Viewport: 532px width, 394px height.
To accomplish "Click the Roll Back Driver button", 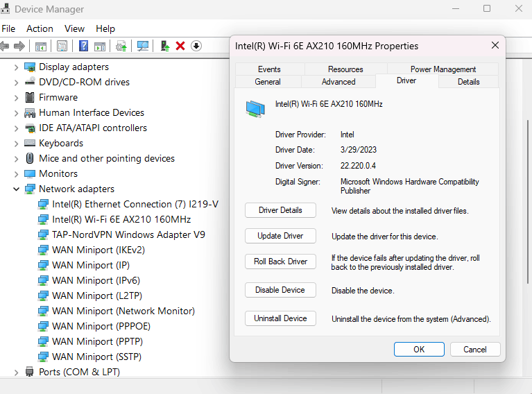I will pos(280,262).
